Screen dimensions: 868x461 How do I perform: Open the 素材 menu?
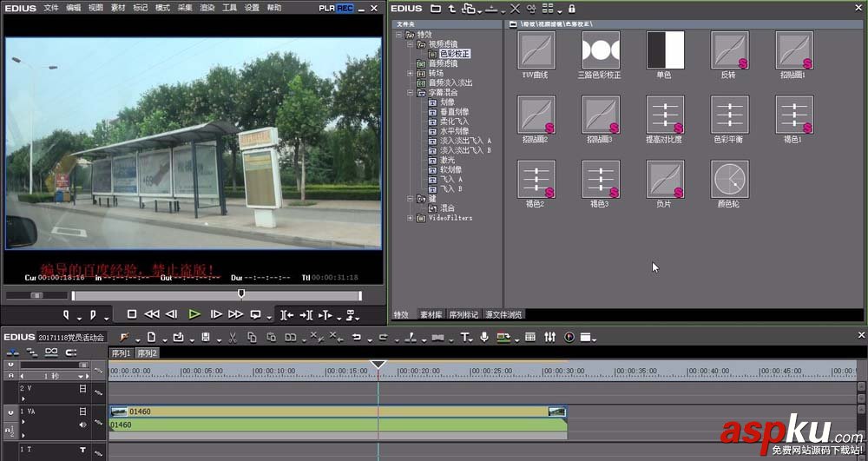[x=118, y=9]
